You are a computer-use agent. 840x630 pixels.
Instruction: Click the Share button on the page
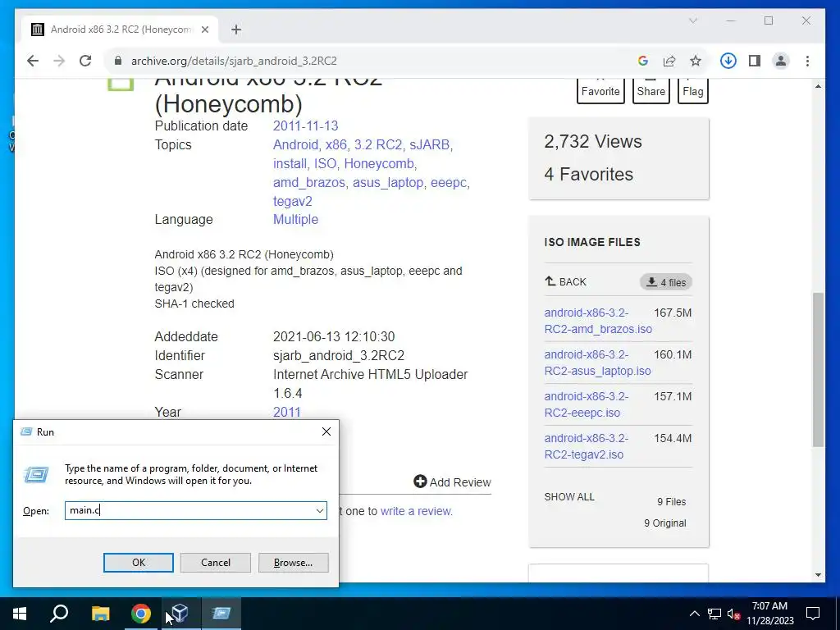click(x=651, y=91)
